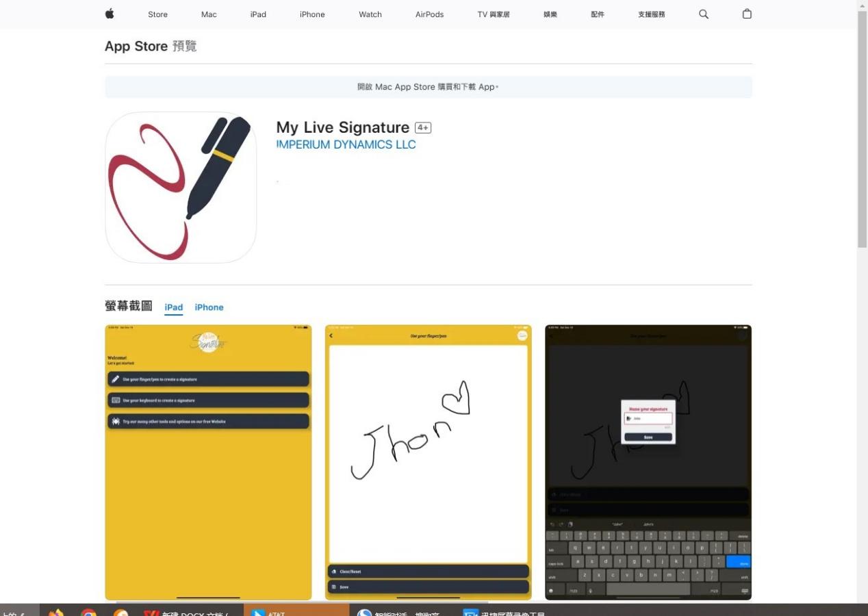Open the iPhone item in top navigation
This screenshot has width=868, height=616.
(312, 14)
